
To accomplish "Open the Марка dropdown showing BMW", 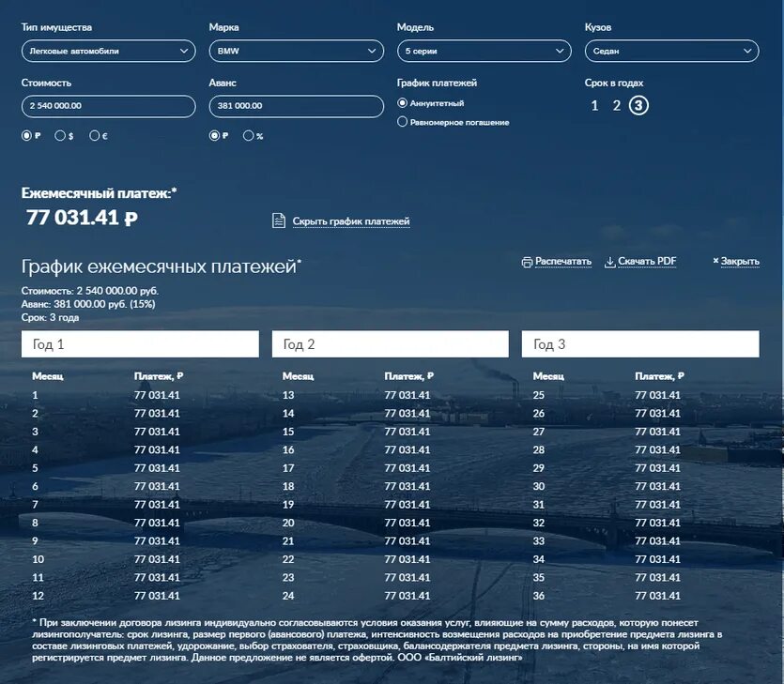I will (x=297, y=51).
